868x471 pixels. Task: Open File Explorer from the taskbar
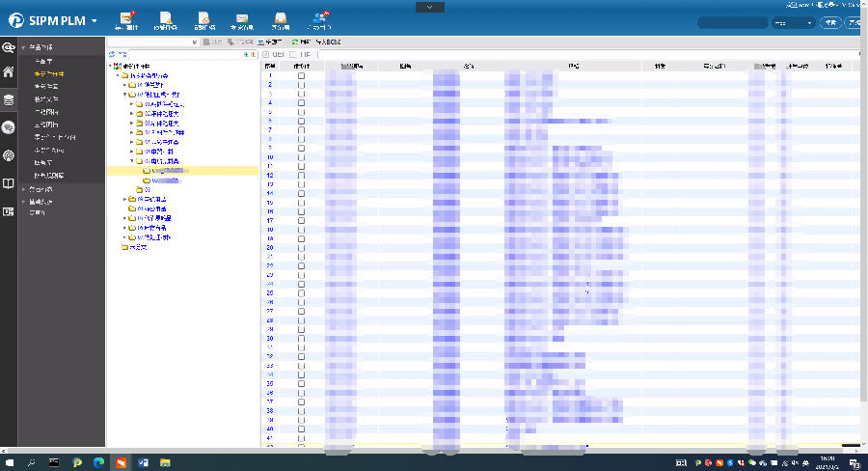(x=165, y=462)
